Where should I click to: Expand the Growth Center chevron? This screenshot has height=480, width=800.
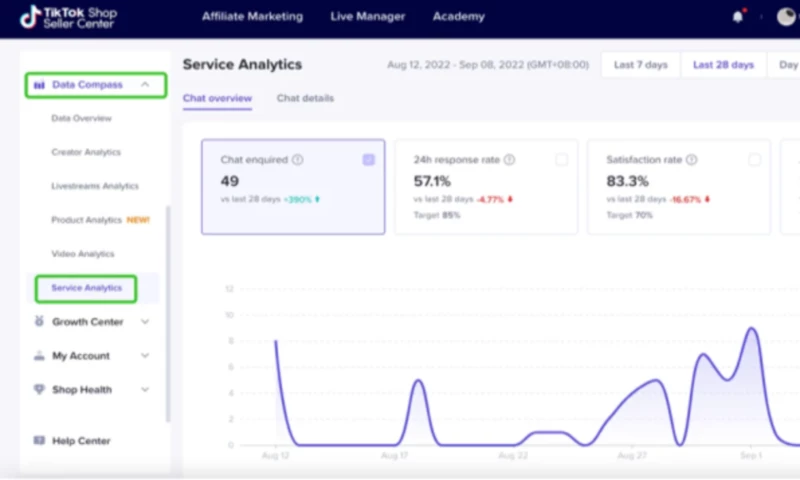(x=145, y=322)
